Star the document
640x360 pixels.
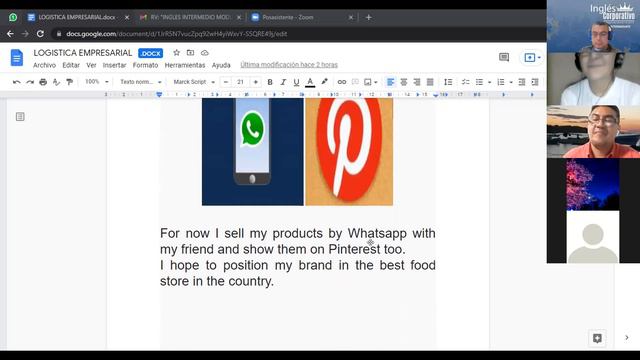[176, 53]
